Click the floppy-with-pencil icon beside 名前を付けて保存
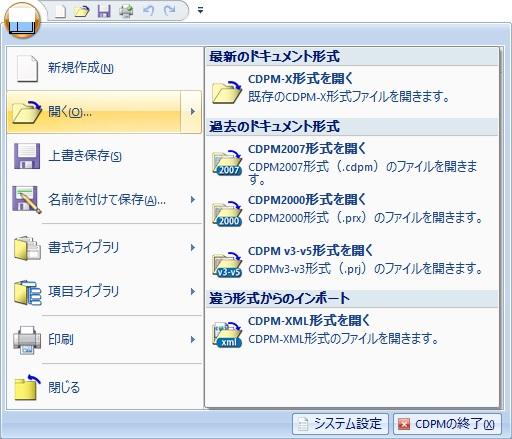Image resolution: width=512 pixels, height=439 pixels. pyautogui.click(x=27, y=199)
